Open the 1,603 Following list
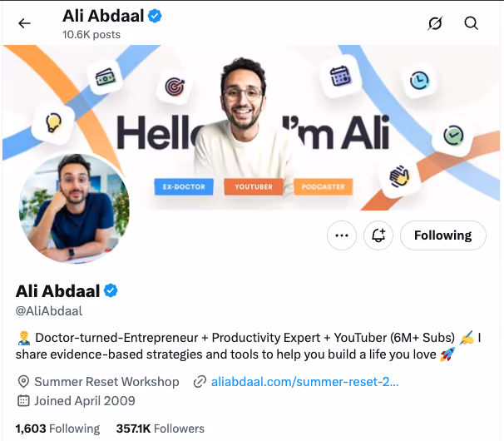Image resolution: width=504 pixels, height=441 pixels. pyautogui.click(x=57, y=429)
